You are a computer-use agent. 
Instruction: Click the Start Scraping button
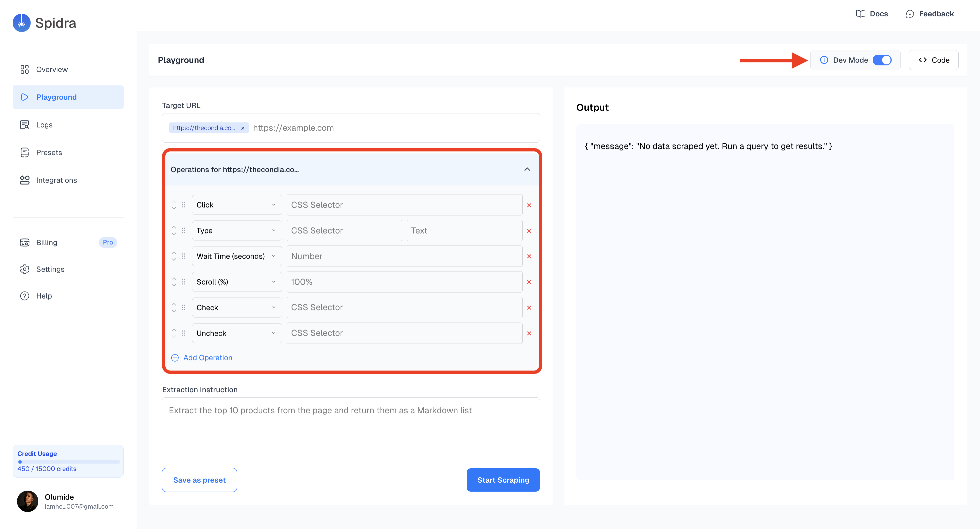pyautogui.click(x=503, y=480)
